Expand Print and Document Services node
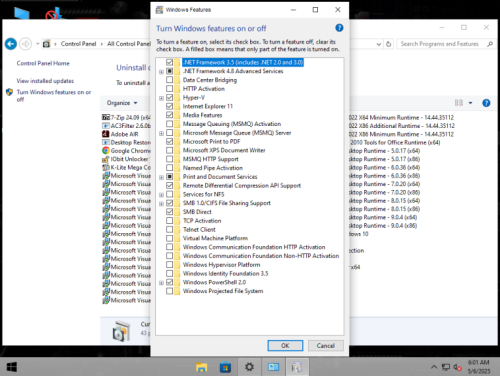Viewport: 500px width, 376px height. click(161, 177)
